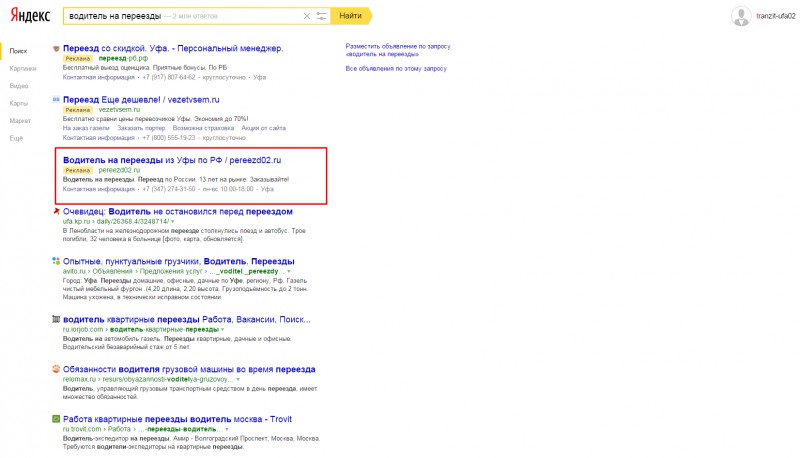Click phone +7 (800) 555-19-23
Image resolution: width=800 pixels, height=458 pixels.
tap(168, 138)
